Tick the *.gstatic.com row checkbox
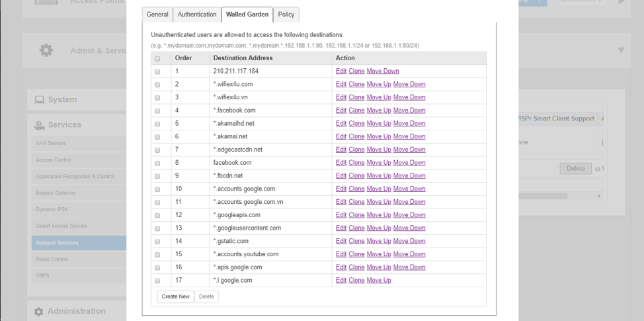The height and width of the screenshot is (321, 644). point(157,242)
